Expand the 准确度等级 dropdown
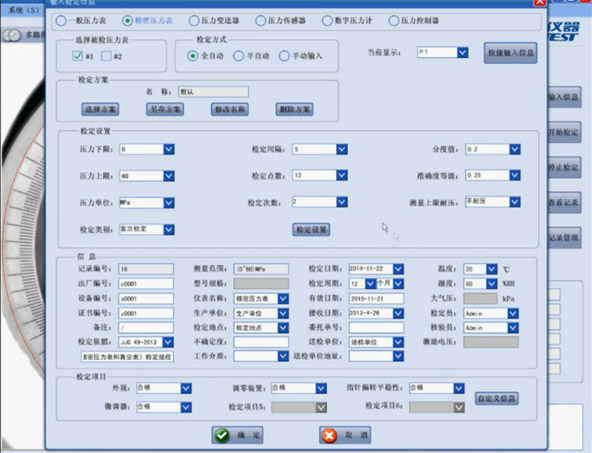This screenshot has height=453, width=592. pos(515,176)
